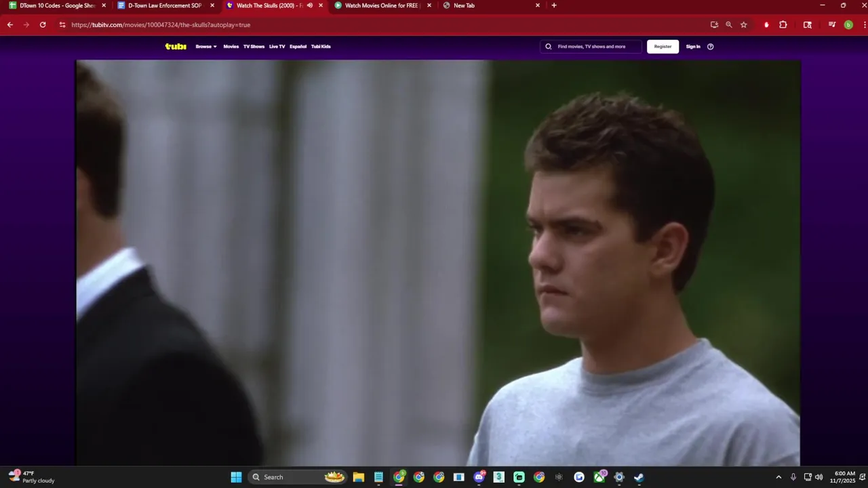Expand the Browse dropdown menu
The width and height of the screenshot is (868, 488).
206,47
